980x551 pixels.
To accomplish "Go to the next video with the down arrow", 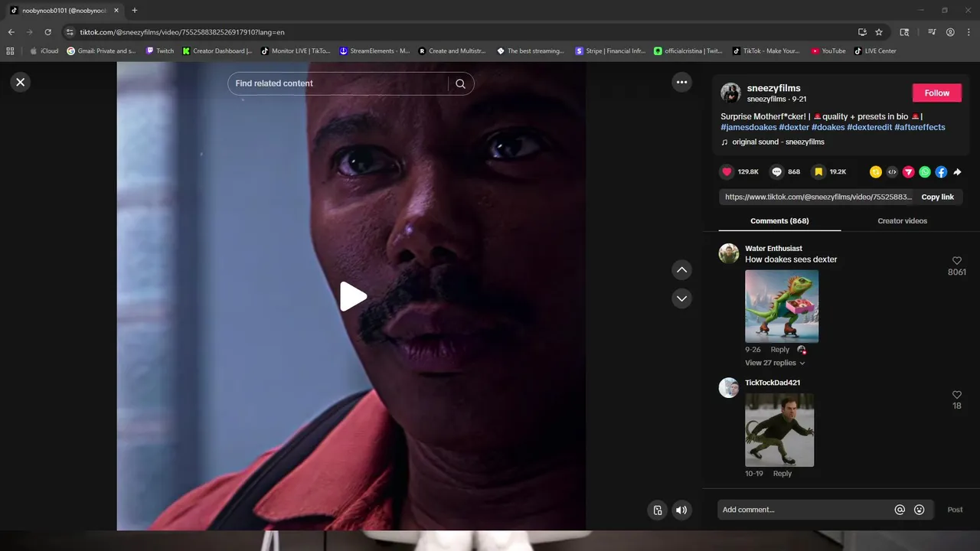I will coord(681,298).
